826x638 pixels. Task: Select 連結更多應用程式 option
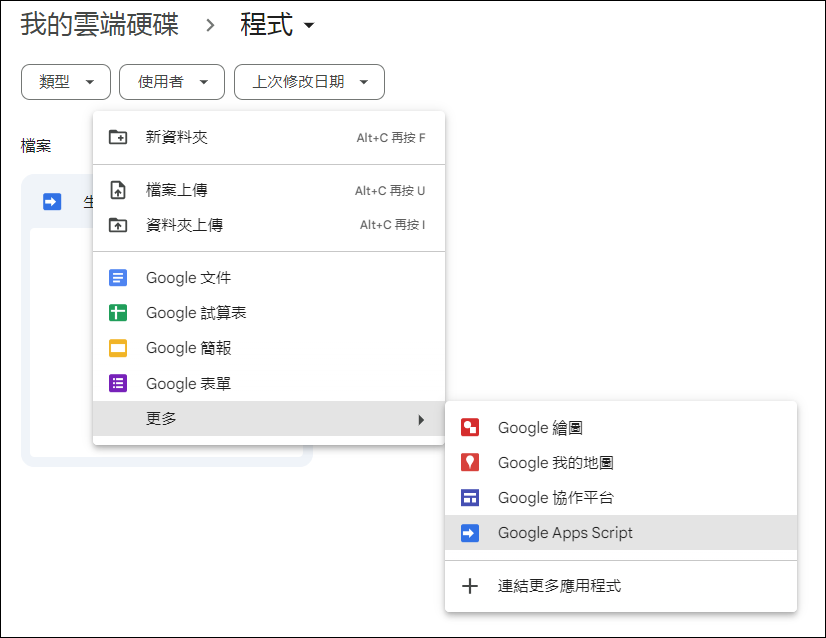click(621, 586)
